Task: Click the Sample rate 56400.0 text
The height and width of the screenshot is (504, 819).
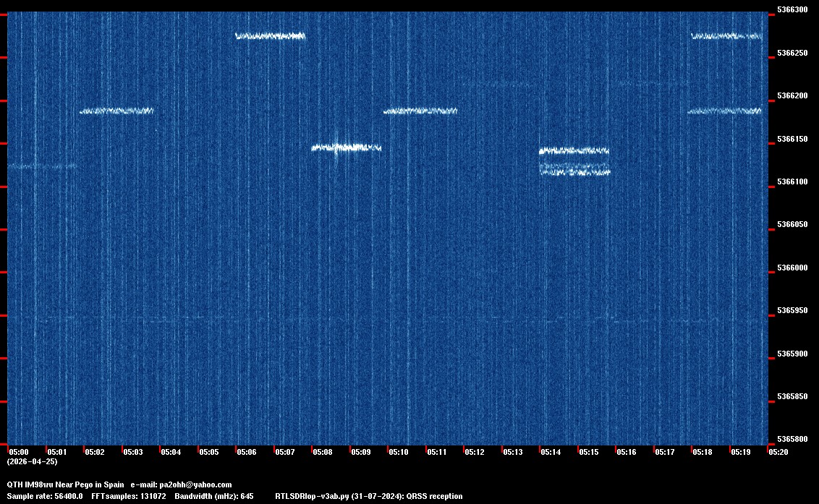Action: pyautogui.click(x=44, y=496)
